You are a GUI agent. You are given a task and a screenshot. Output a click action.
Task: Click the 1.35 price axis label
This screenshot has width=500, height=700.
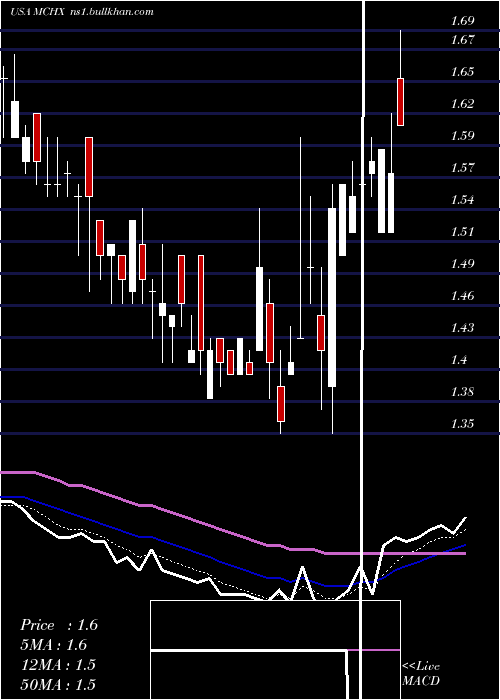click(462, 424)
